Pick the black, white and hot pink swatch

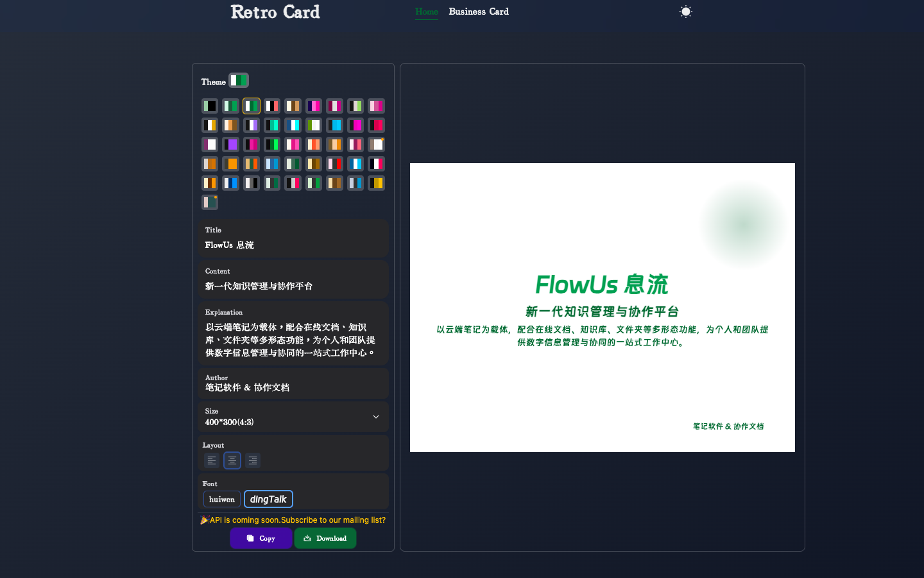click(x=376, y=164)
